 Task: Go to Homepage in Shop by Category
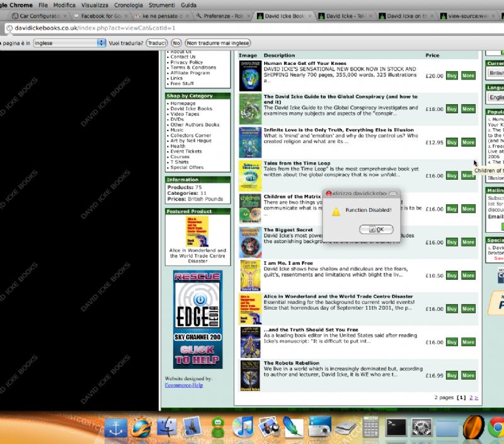[x=183, y=103]
